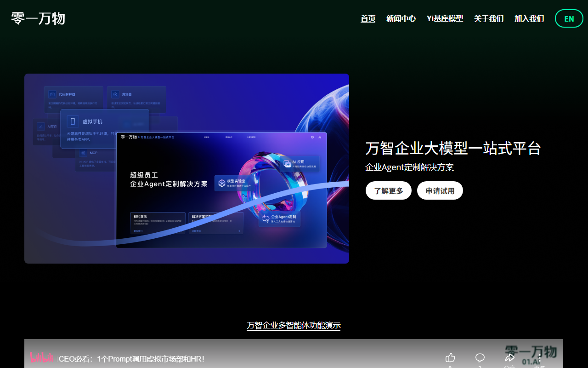The height and width of the screenshot is (368, 588).
Task: Click the 申请试用 button
Action: click(x=440, y=190)
